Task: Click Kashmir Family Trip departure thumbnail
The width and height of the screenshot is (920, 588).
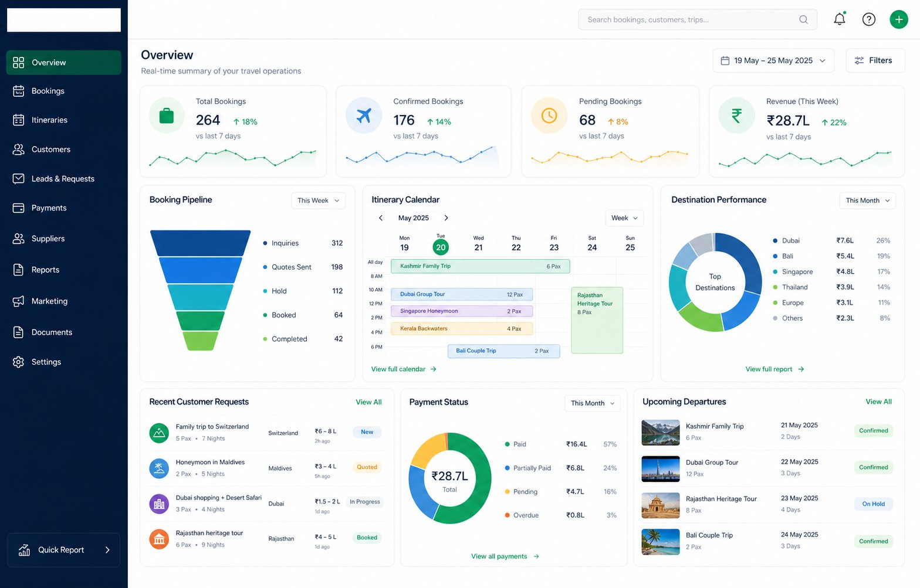Action: tap(661, 433)
